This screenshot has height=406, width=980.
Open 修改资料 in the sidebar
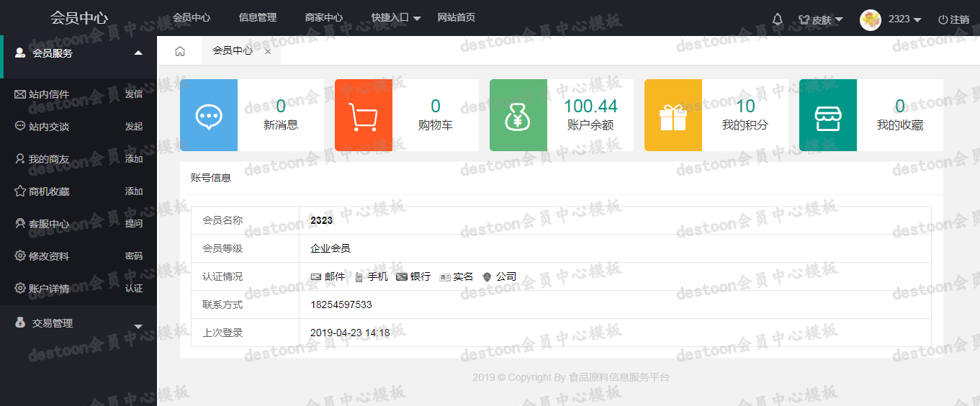point(49,256)
